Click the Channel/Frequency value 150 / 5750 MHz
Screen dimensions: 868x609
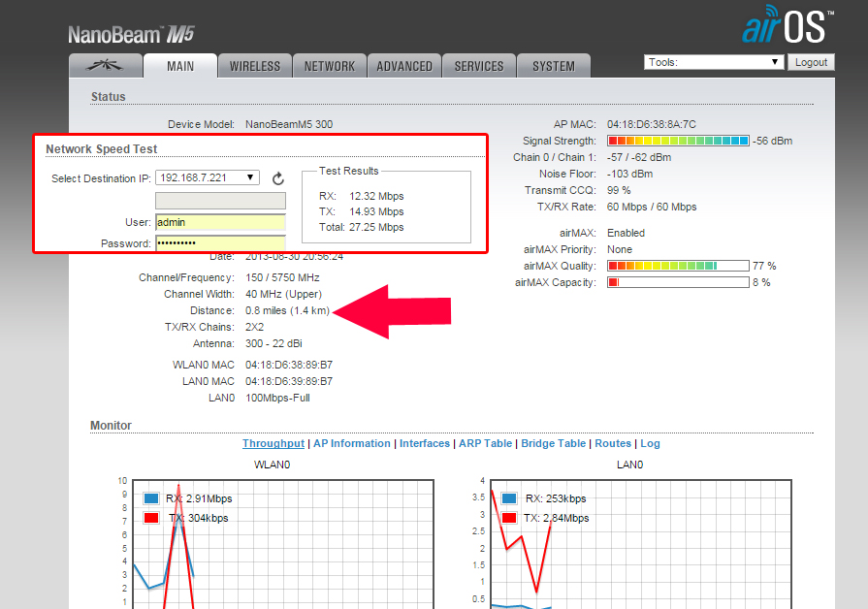click(x=282, y=277)
